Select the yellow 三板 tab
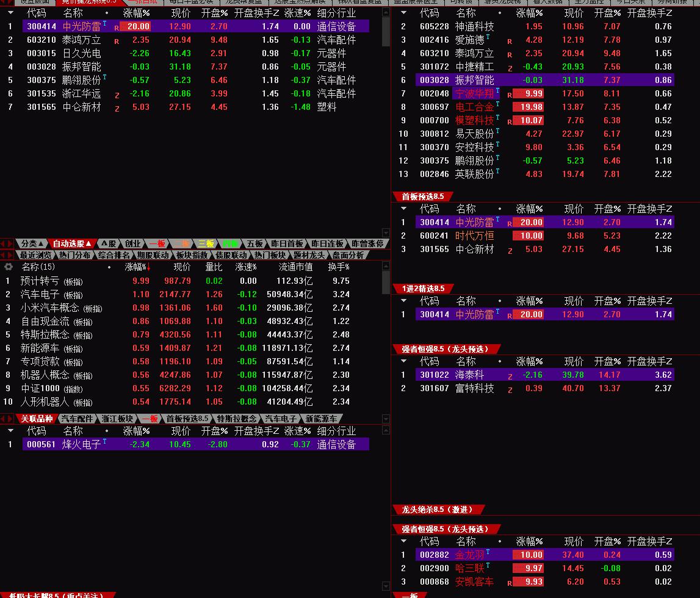The image size is (700, 598). pos(206,243)
